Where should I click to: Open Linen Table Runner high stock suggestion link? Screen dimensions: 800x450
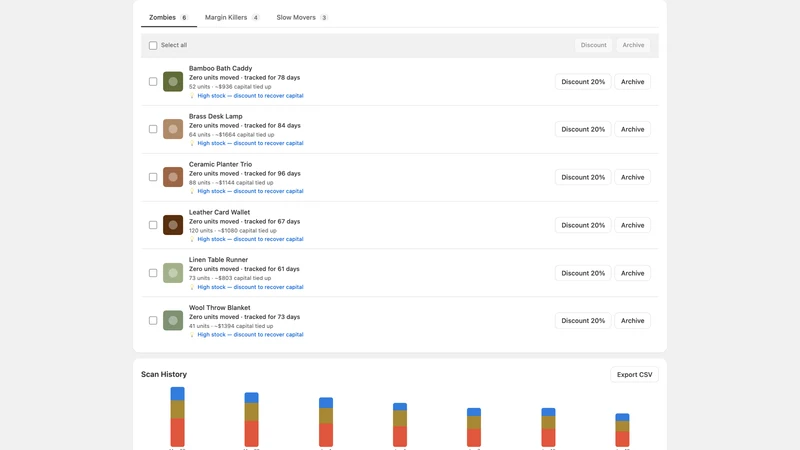[x=251, y=287]
